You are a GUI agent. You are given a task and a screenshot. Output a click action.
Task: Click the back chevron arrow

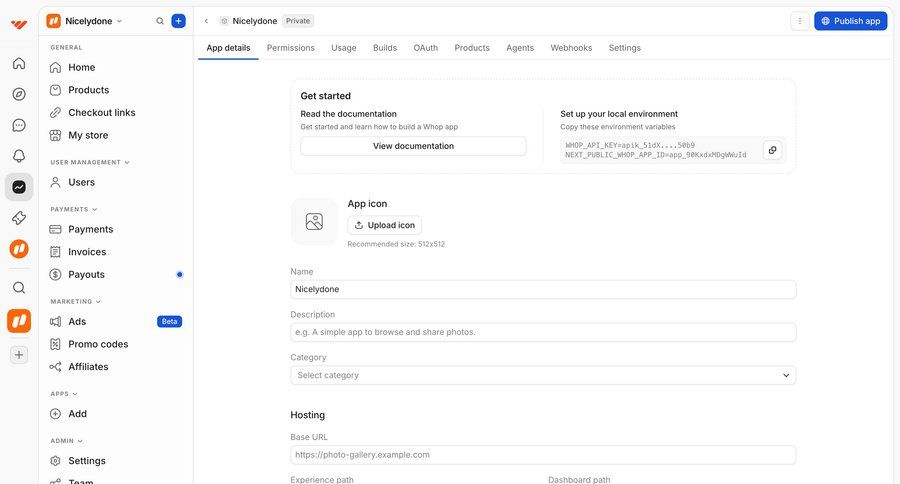pyautogui.click(x=206, y=21)
